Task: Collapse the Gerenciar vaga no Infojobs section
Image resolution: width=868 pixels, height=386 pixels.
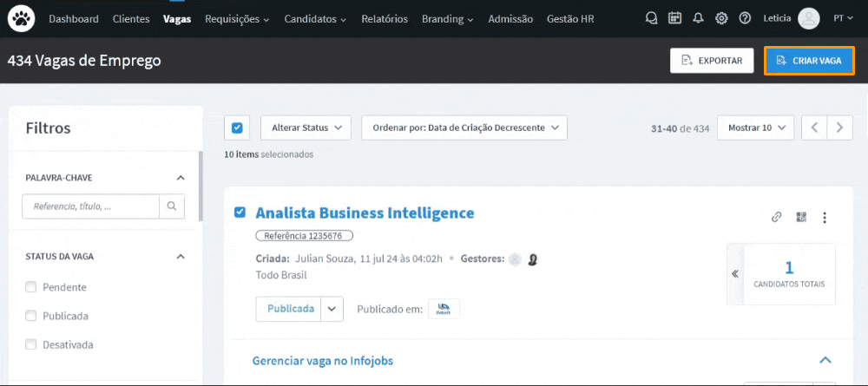Action: (825, 360)
